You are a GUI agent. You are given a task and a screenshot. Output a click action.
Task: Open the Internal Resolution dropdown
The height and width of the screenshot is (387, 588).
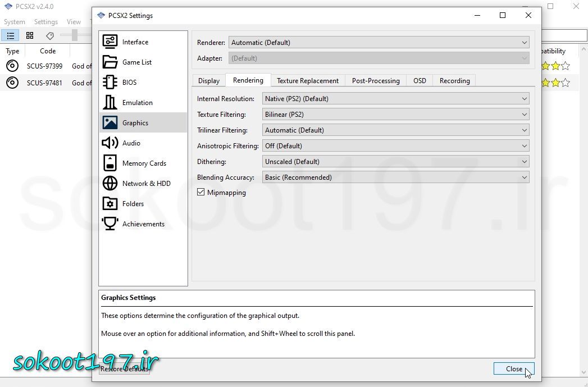pos(396,99)
